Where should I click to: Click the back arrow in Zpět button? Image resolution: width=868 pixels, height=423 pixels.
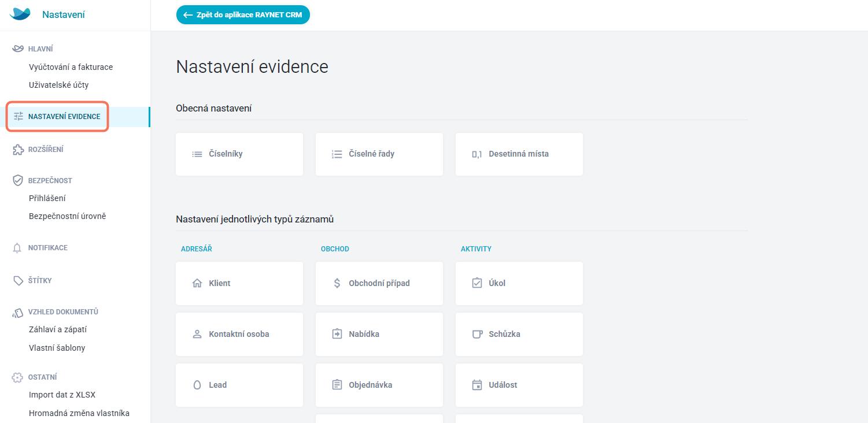187,15
